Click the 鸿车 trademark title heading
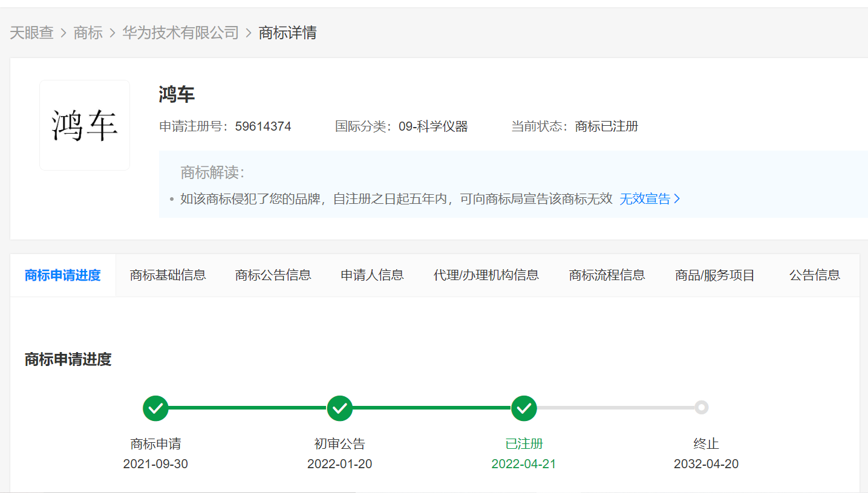Image resolution: width=868 pixels, height=493 pixels. pos(177,95)
